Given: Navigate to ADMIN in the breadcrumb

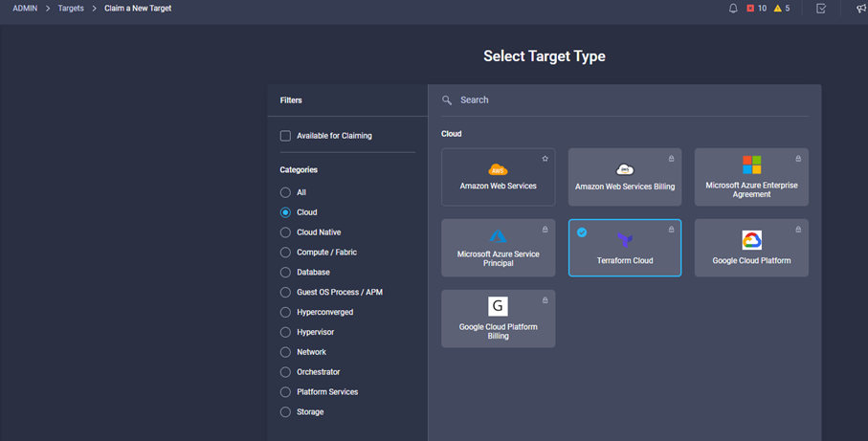Looking at the screenshot, I should [x=25, y=9].
